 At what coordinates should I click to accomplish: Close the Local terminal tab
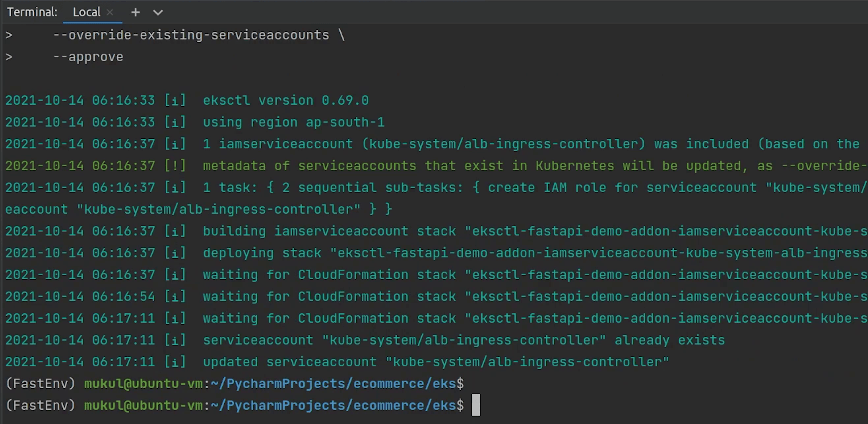[110, 12]
